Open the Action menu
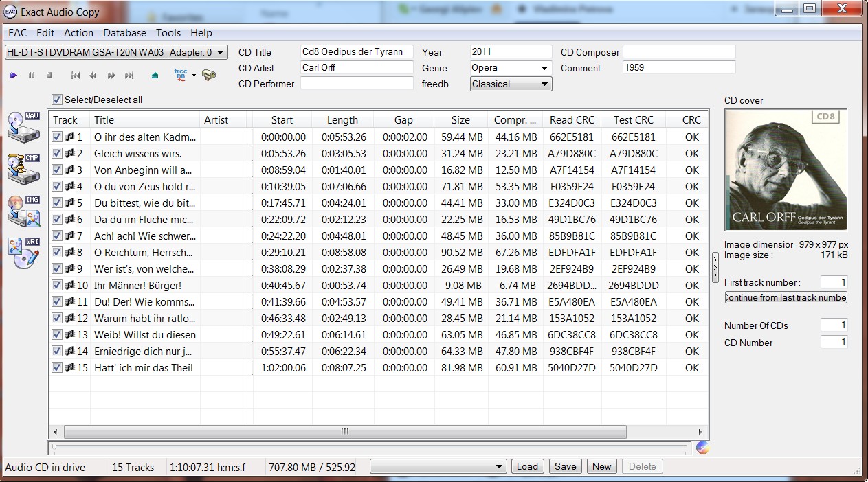The width and height of the screenshot is (868, 482). [78, 32]
